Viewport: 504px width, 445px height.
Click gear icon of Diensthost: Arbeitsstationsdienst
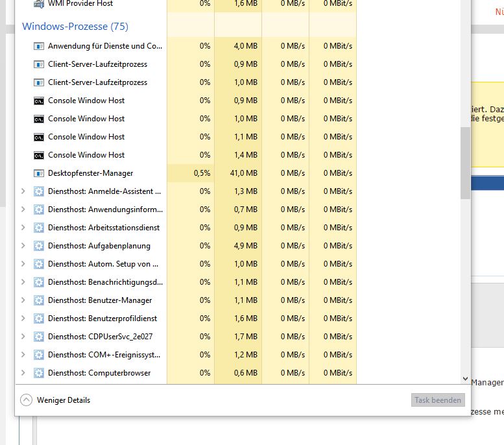point(39,228)
